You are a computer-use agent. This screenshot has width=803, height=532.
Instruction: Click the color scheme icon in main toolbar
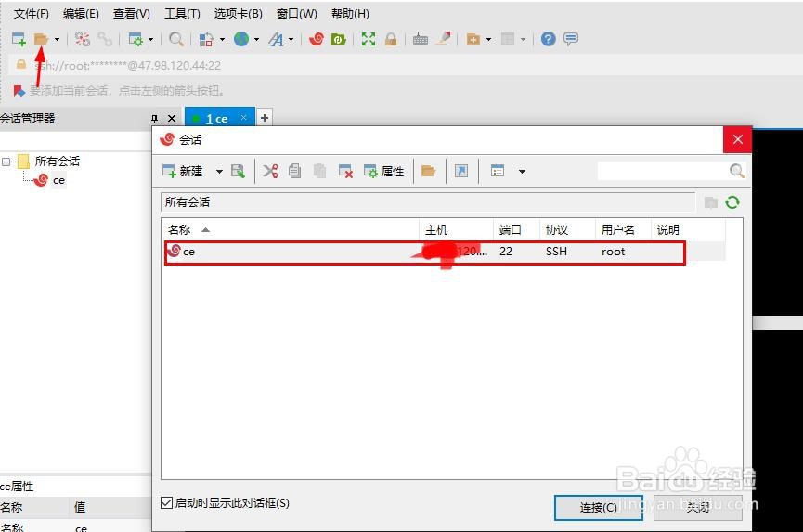(x=206, y=39)
